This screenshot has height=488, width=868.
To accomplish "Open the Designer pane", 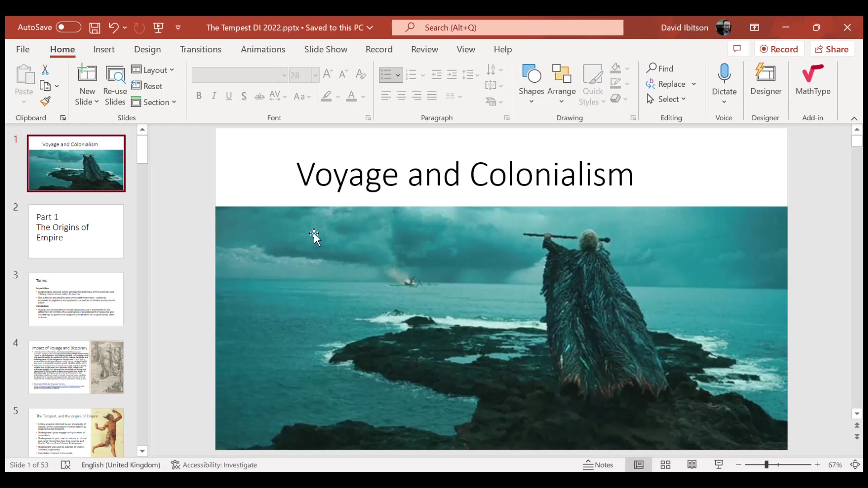I will (766, 79).
